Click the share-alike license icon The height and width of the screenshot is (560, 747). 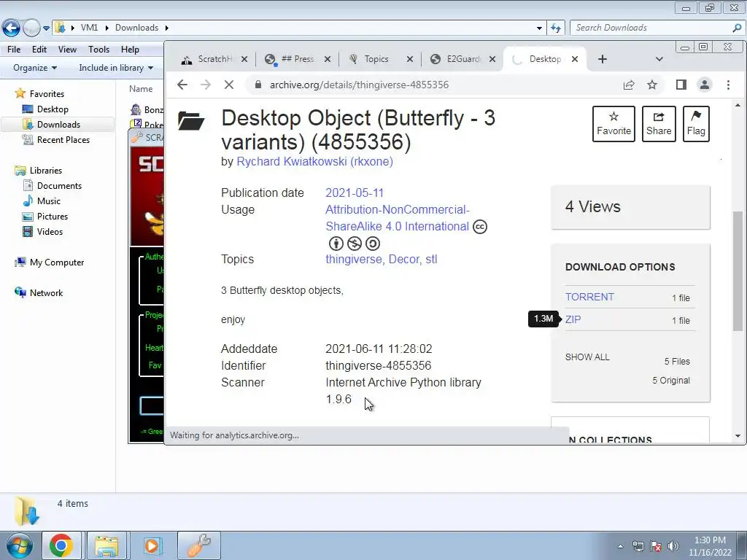373,244
